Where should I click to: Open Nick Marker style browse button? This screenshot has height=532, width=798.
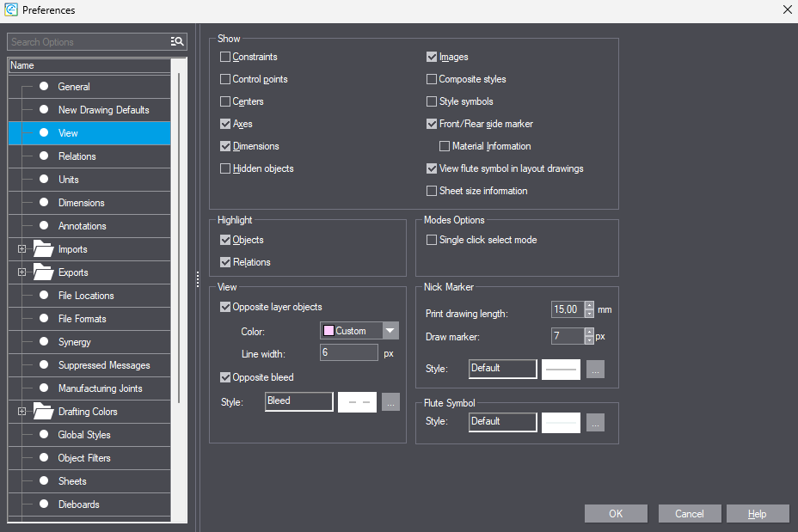(595, 369)
